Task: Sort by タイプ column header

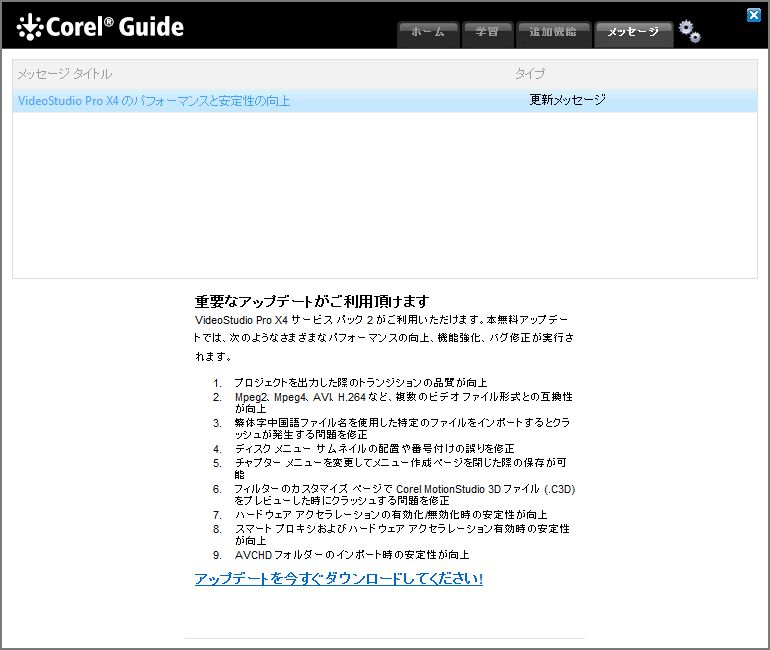Action: pos(530,74)
